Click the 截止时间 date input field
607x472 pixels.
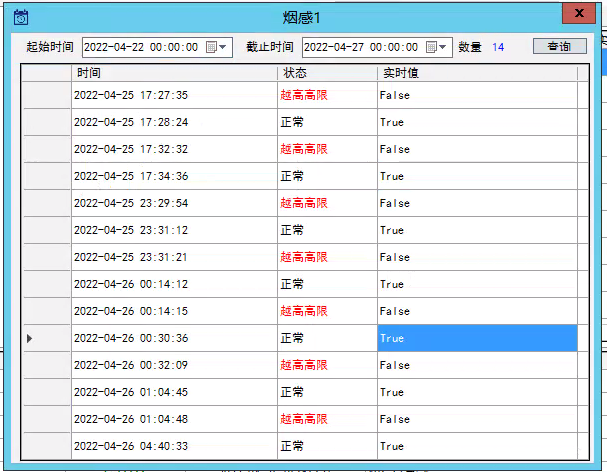coord(377,47)
